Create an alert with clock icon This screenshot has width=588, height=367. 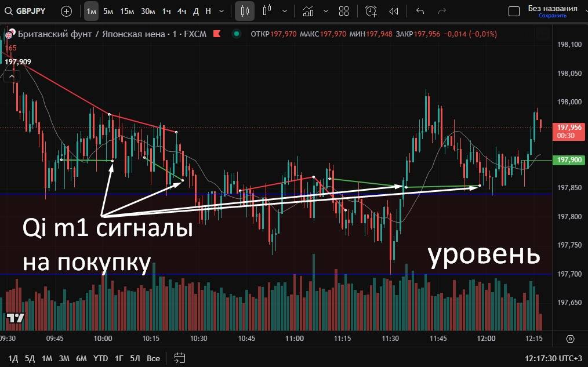click(371, 11)
